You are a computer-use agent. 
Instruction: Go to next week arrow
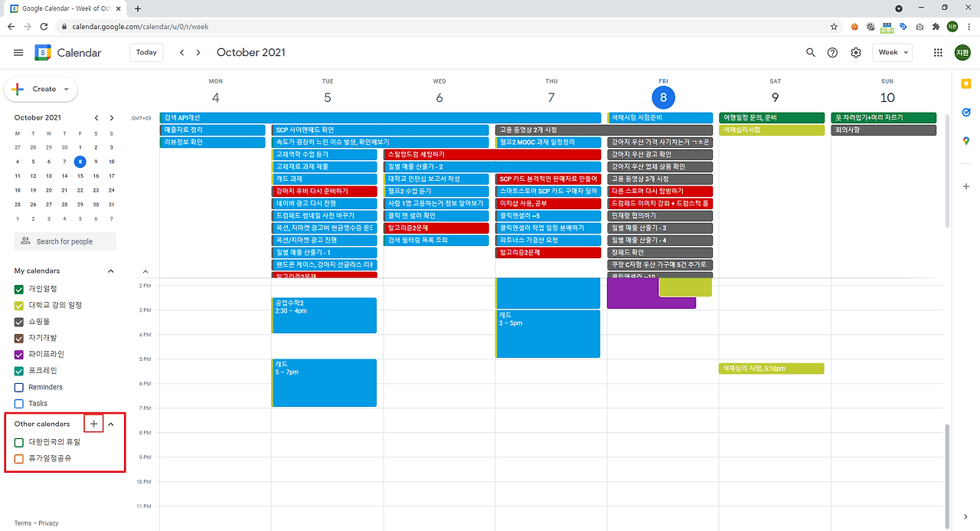pos(198,53)
